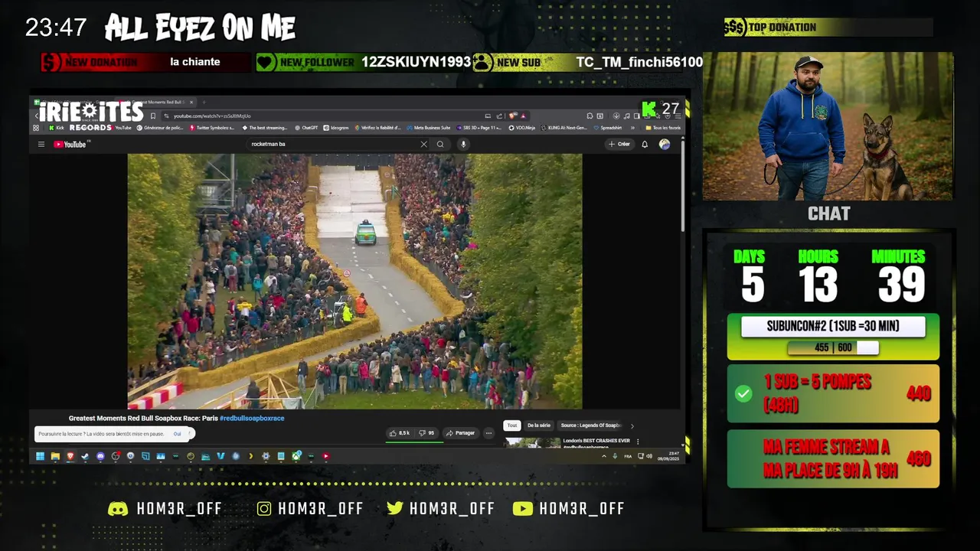Clear the YouTube search box text

423,144
